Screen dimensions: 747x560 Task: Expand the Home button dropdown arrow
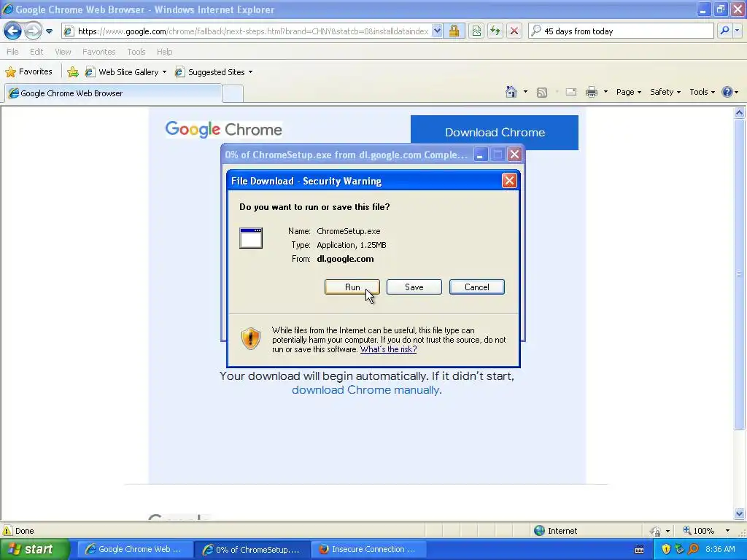point(525,92)
